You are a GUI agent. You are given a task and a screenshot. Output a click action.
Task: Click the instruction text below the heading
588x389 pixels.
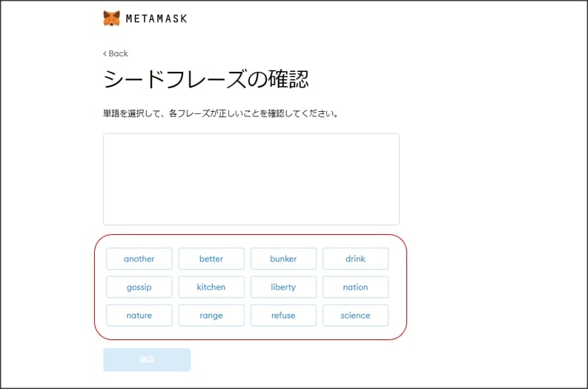220,114
